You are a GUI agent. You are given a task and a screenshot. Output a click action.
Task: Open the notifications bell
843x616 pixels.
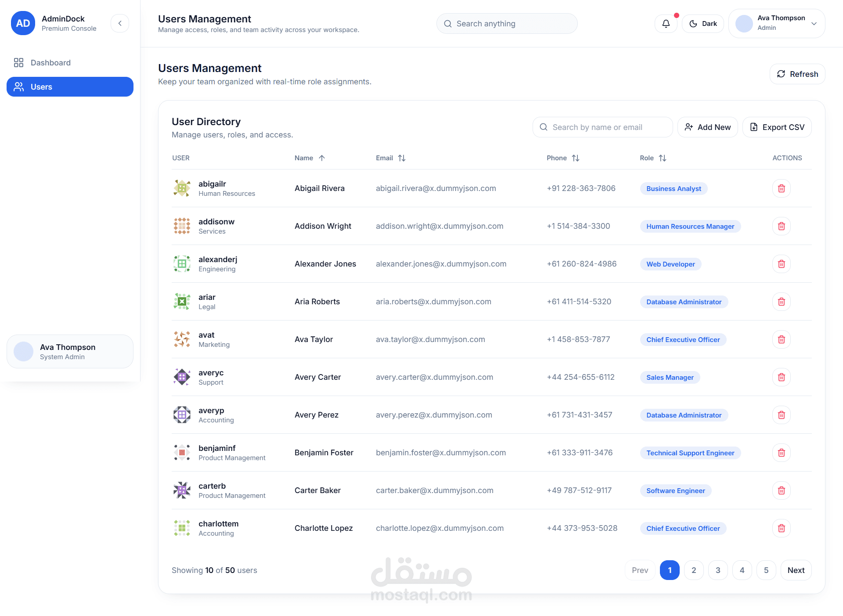[x=666, y=24]
